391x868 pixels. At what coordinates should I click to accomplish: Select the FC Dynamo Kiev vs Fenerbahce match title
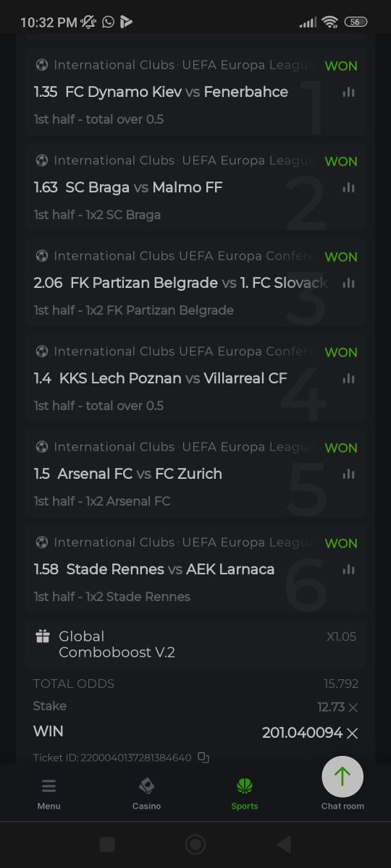coord(177,92)
